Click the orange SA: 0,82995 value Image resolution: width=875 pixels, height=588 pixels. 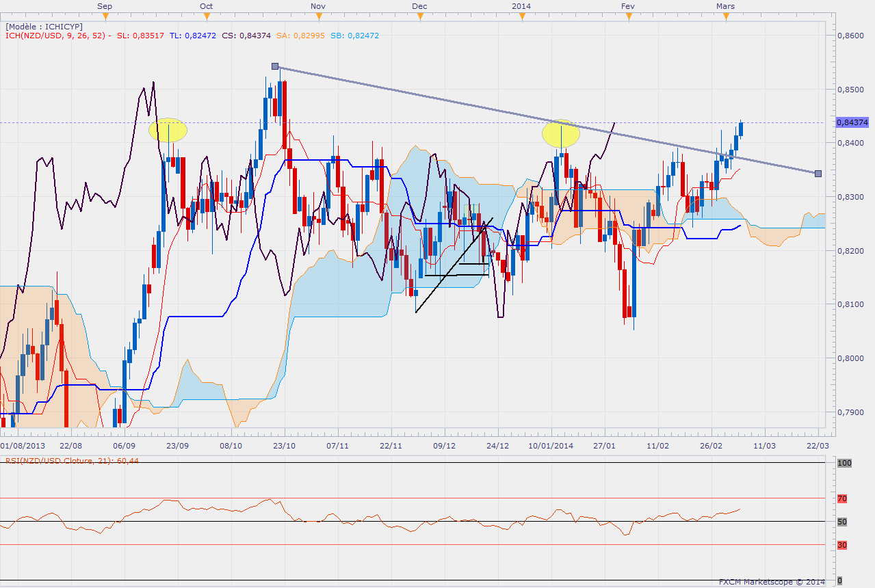[300, 36]
